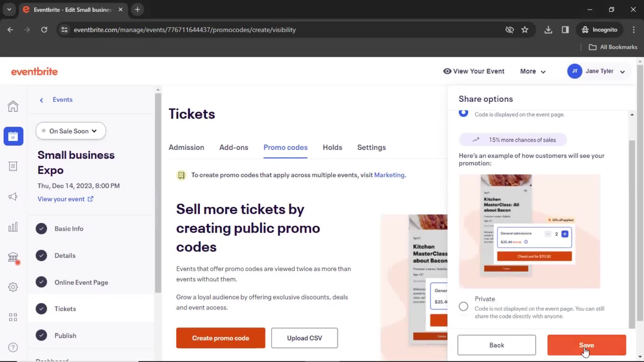The width and height of the screenshot is (644, 362).
Task: Toggle the On Sale Soon status dropdown
Action: [71, 131]
